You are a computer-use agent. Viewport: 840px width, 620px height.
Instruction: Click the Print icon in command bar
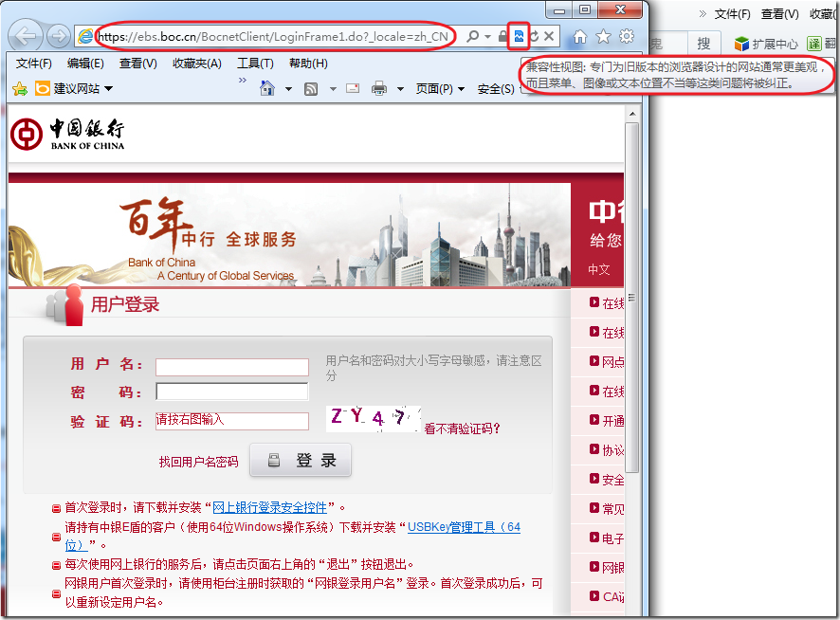379,88
